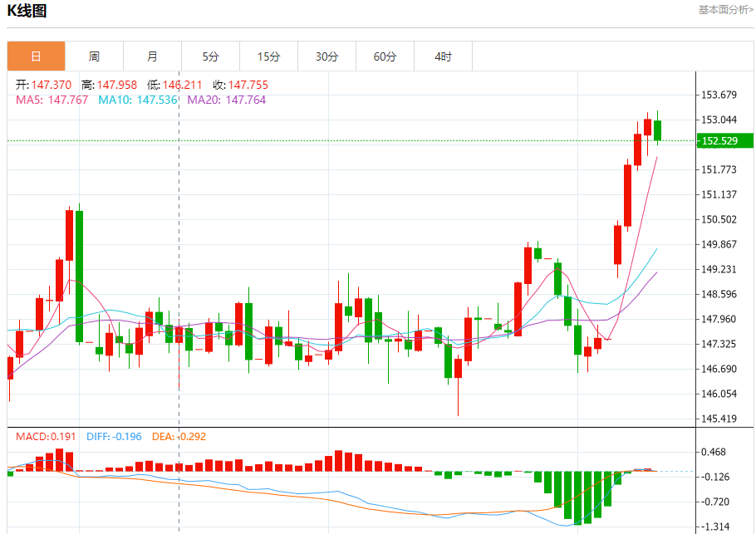
Task: Click the 147.325 price axis label
Action: coord(719,344)
